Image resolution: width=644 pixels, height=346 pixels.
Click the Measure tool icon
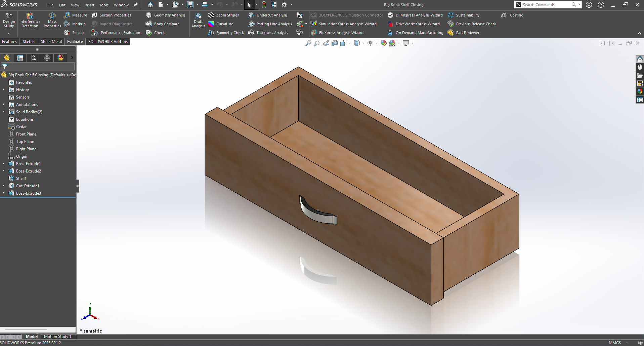click(x=67, y=15)
